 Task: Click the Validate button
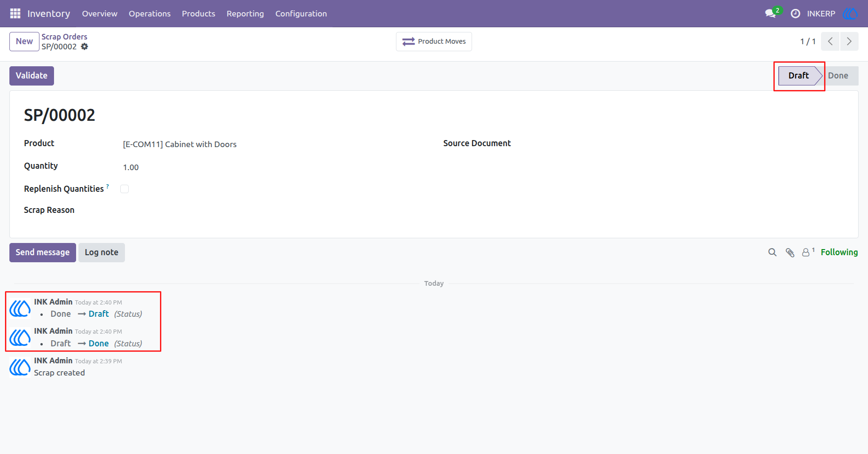tap(31, 76)
